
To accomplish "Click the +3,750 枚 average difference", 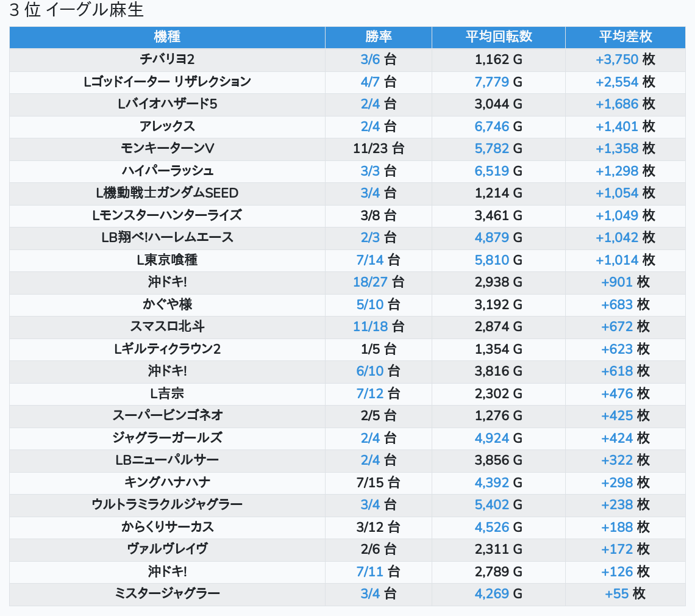I will point(625,59).
